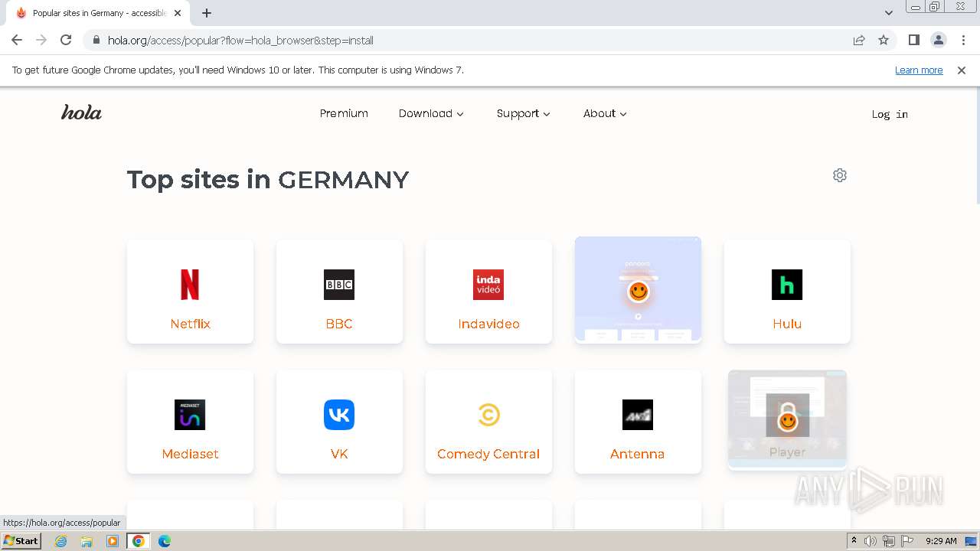Close the Popular sites browser tab
Viewport: 980px width, 551px height.
coord(178,13)
